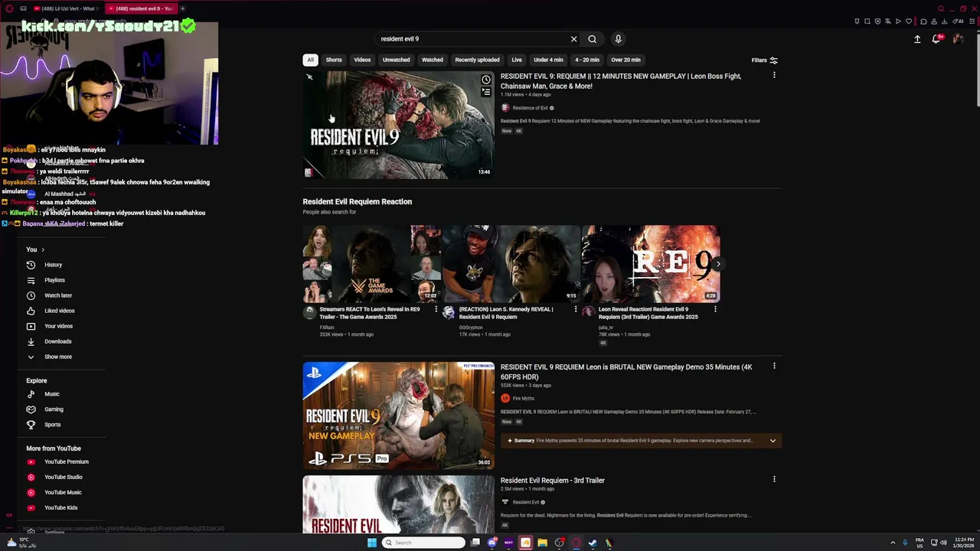The width and height of the screenshot is (980, 551).
Task: Open browser extensions puzzle icon
Action: (923, 21)
